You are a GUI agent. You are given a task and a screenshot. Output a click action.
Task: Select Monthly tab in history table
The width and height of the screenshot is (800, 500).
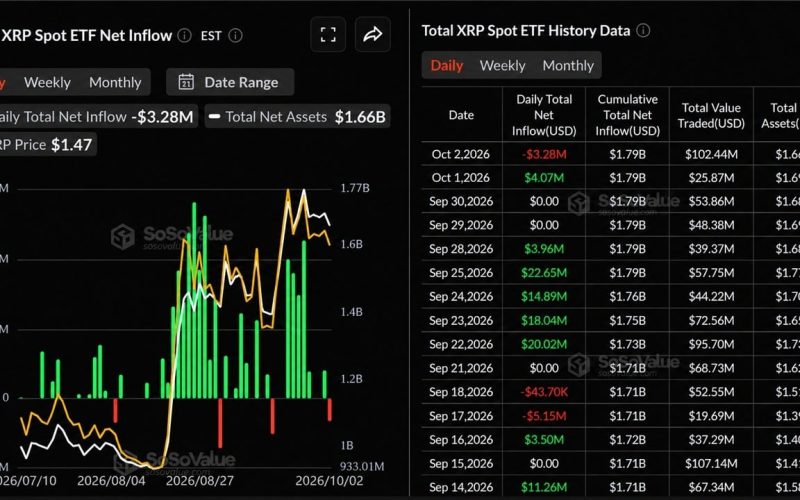(568, 65)
